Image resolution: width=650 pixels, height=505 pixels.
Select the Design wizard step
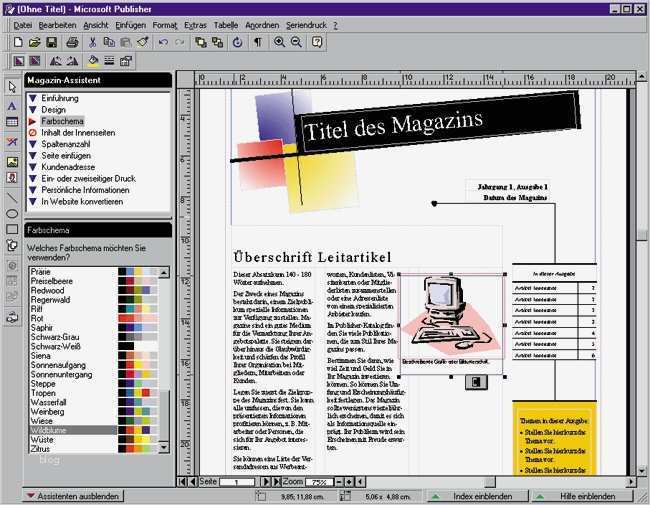[x=54, y=109]
